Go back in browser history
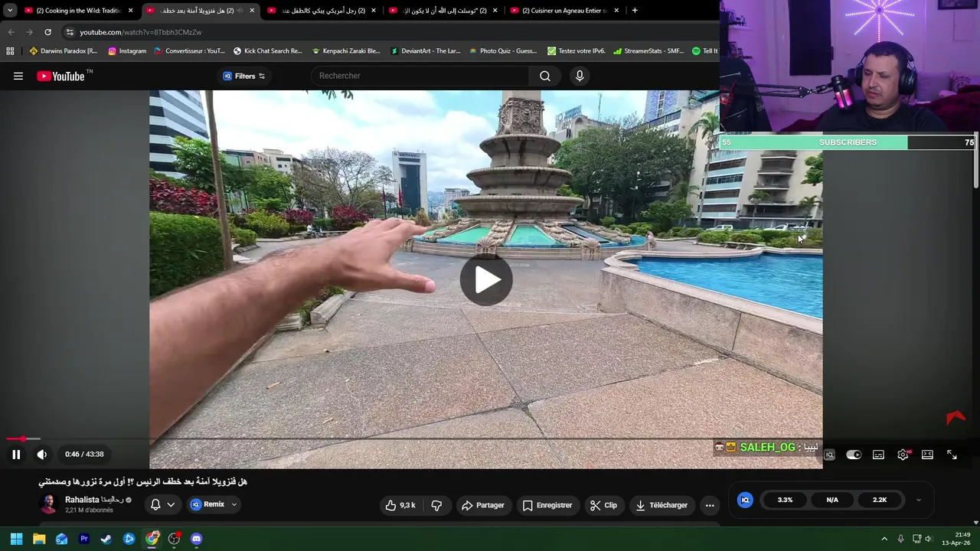Viewport: 980px width, 551px height. pos(11,32)
